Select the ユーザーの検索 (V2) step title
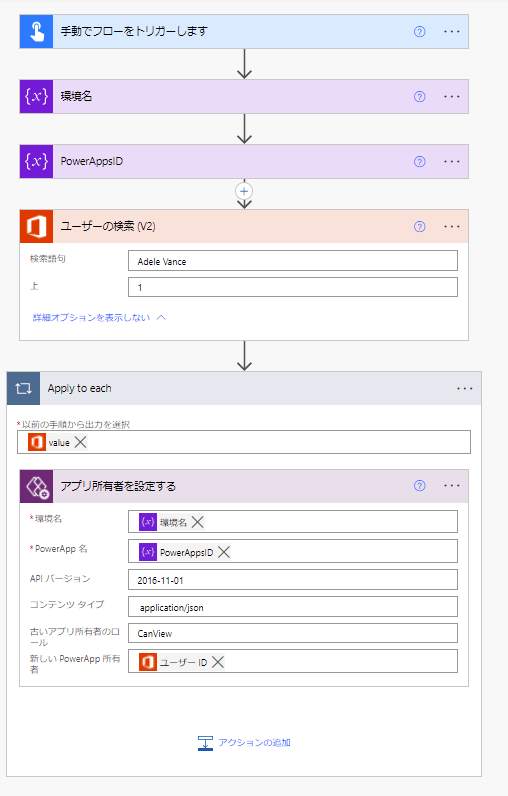 (108, 226)
